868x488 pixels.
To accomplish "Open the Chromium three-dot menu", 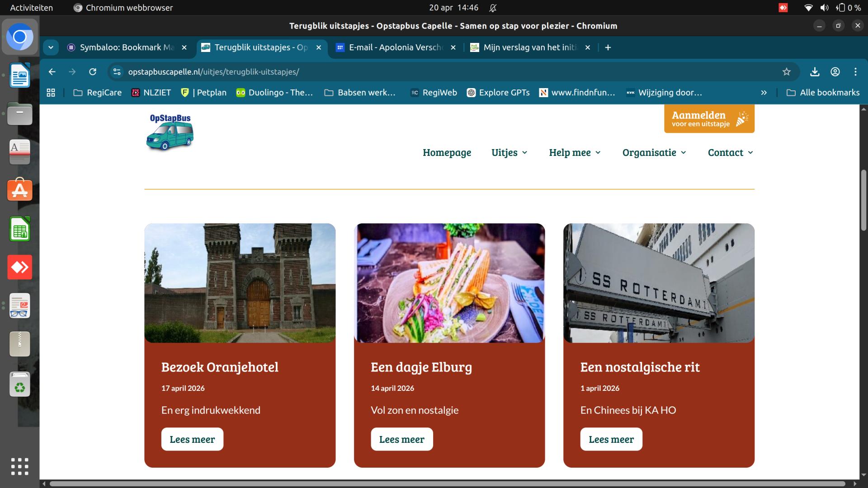I will click(x=855, y=72).
